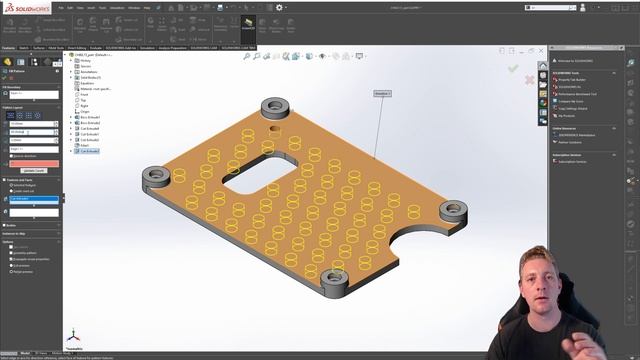
Task: Click the Zoom to Fit magnifier icon
Action: (x=247, y=56)
